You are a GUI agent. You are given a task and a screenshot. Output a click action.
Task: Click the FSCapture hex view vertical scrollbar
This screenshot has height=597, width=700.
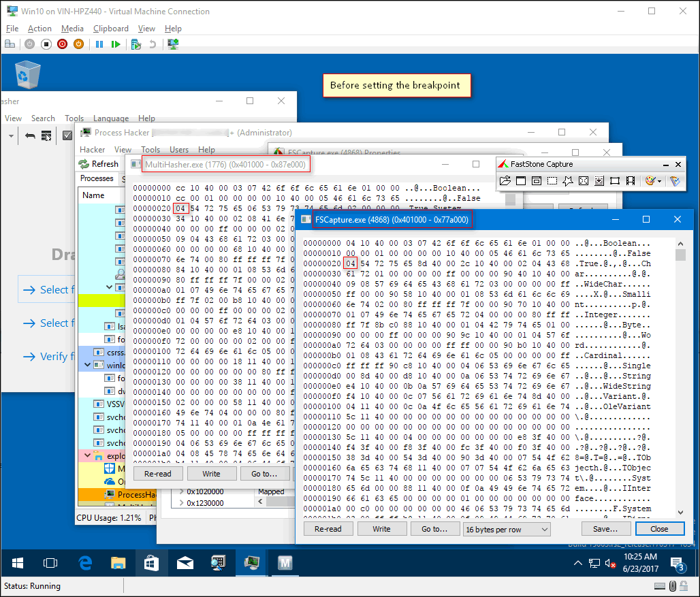pyautogui.click(x=680, y=374)
